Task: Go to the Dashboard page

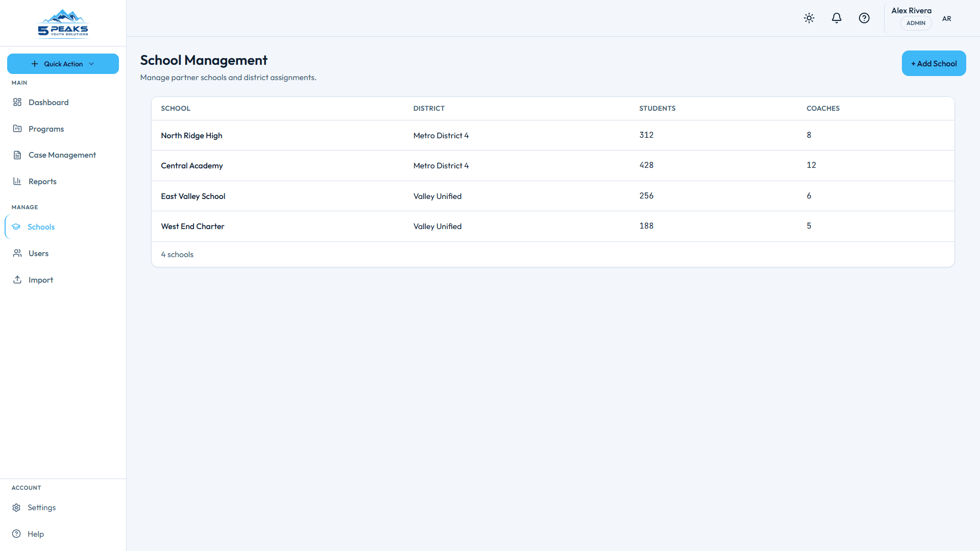Action: click(63, 102)
